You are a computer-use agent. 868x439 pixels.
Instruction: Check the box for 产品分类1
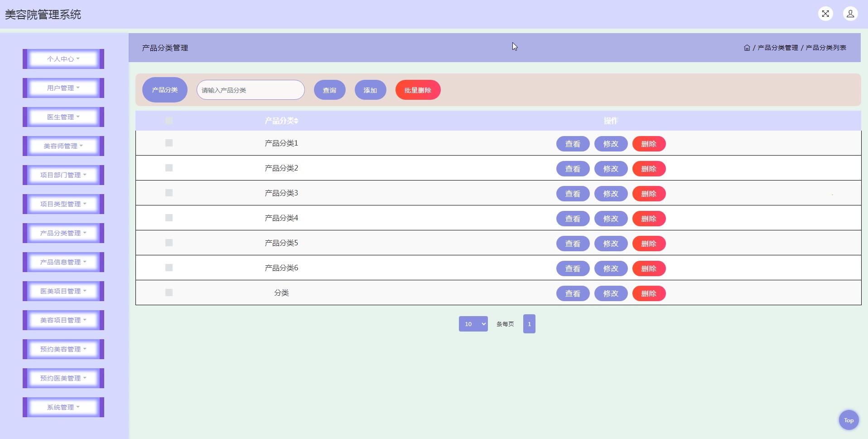tap(169, 143)
